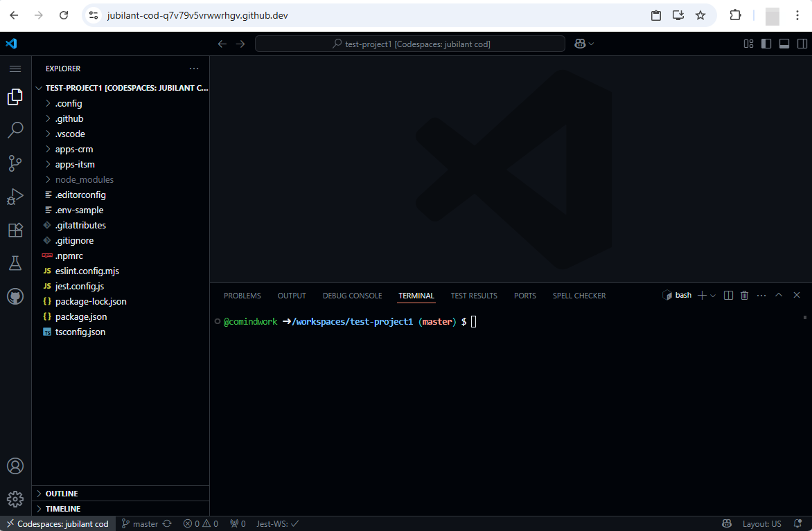Customize layout icon in title bar

pyautogui.click(x=748, y=44)
